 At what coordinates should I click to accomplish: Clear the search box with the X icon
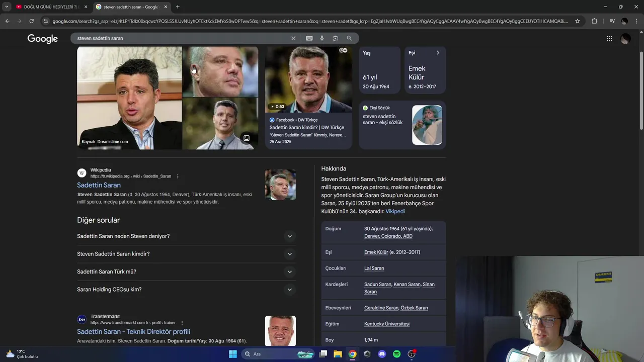293,38
